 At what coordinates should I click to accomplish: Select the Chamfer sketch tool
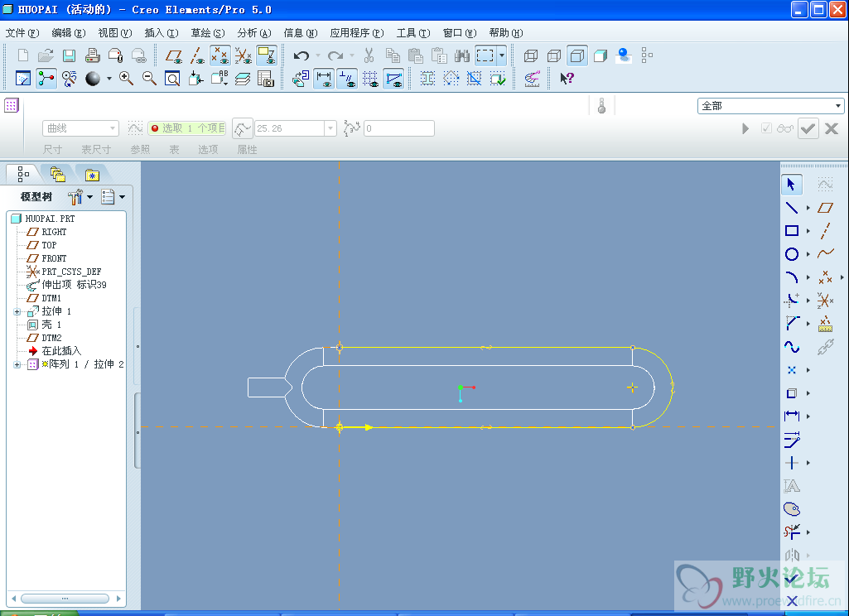tap(792, 324)
